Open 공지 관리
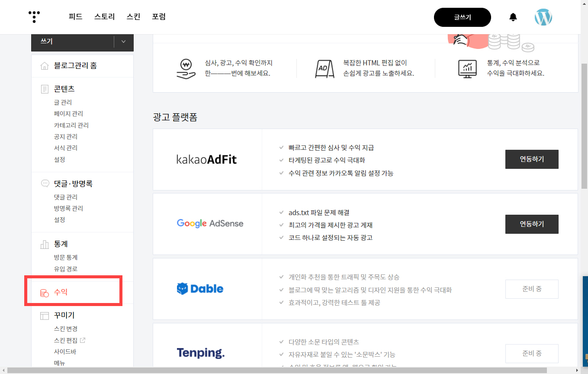 pos(66,137)
